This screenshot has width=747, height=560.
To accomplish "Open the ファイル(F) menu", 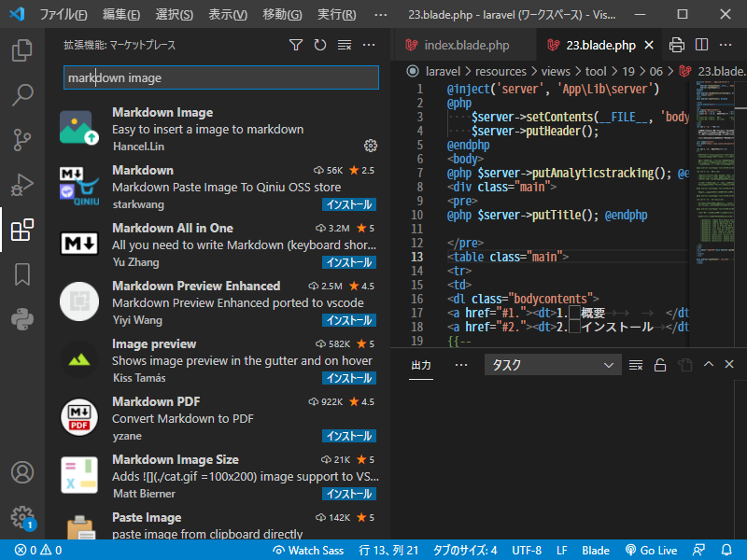I will [63, 15].
